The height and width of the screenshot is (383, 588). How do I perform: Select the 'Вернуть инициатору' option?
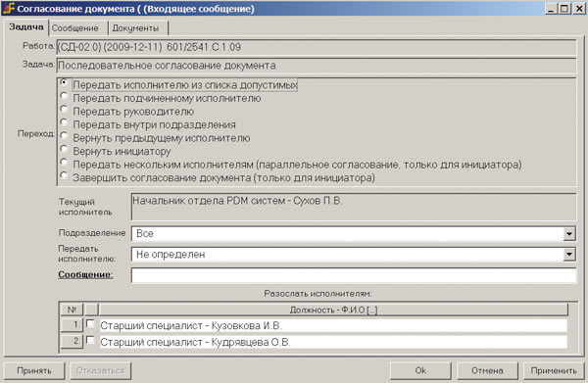[64, 149]
